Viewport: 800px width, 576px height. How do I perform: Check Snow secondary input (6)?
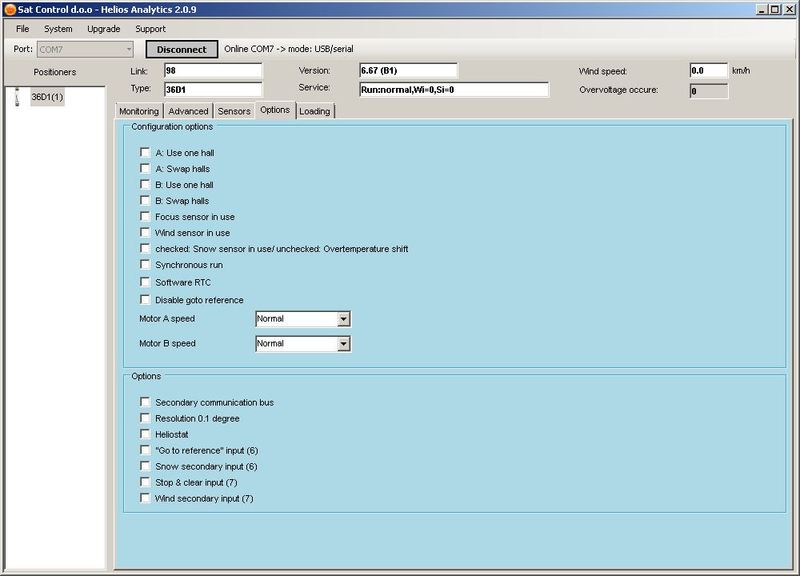click(x=145, y=466)
